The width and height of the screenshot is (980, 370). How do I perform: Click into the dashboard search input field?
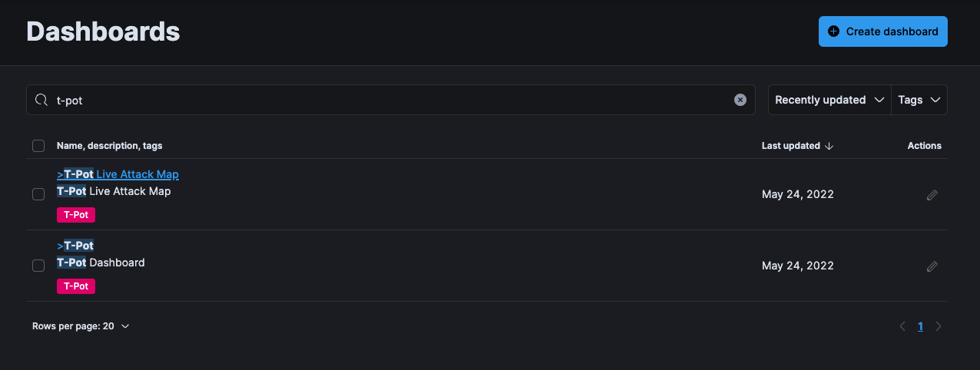[x=391, y=100]
